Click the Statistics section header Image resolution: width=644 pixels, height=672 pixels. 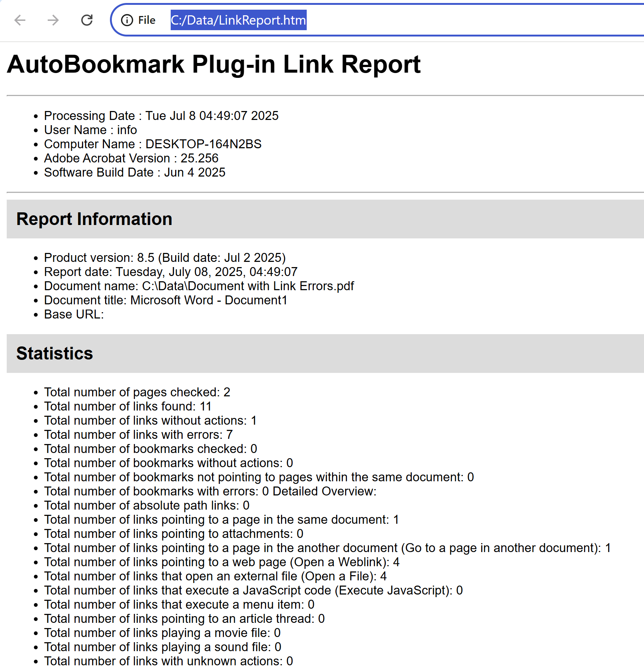click(x=325, y=354)
